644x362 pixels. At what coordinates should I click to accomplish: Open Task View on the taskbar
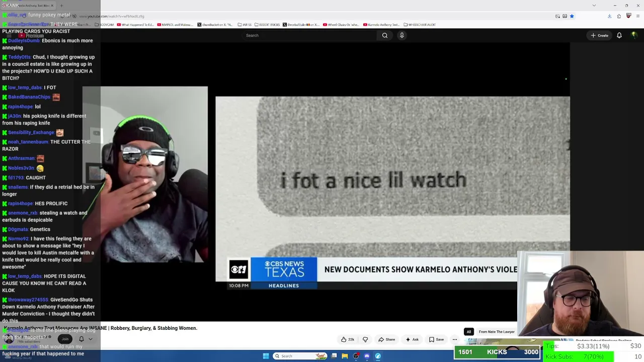pyautogui.click(x=334, y=356)
